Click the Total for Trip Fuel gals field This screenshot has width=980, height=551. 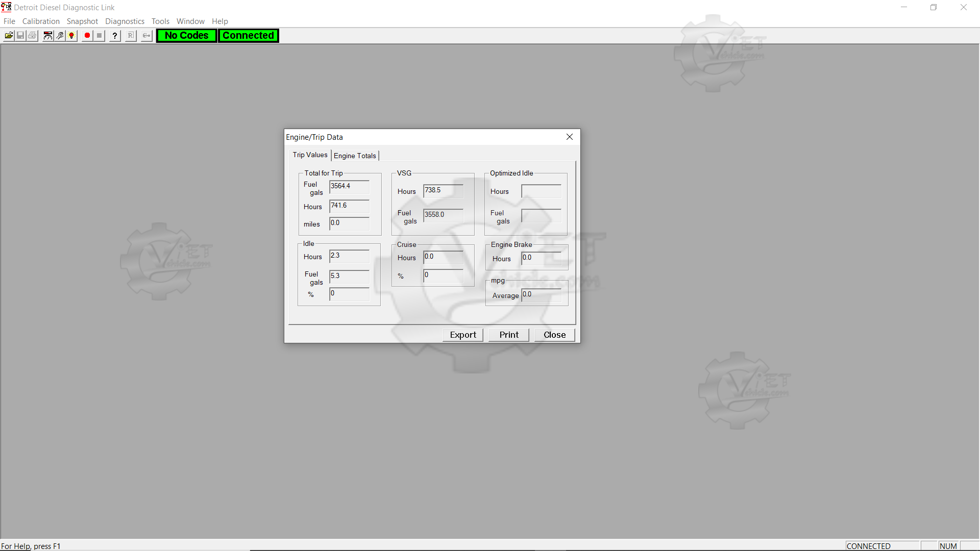[349, 187]
